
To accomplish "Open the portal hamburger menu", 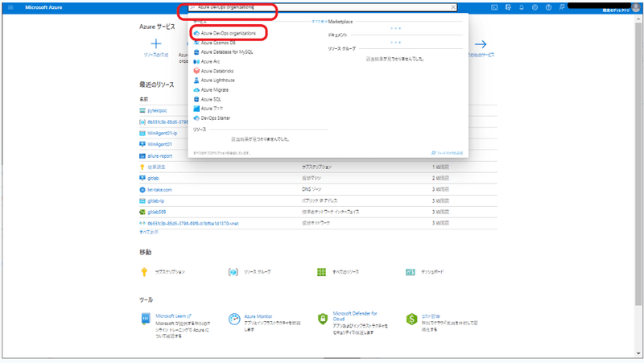I will 10,7.
